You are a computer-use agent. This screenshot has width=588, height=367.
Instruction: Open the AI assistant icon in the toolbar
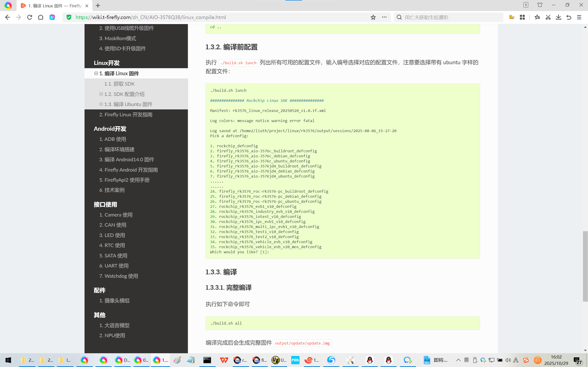click(52, 17)
